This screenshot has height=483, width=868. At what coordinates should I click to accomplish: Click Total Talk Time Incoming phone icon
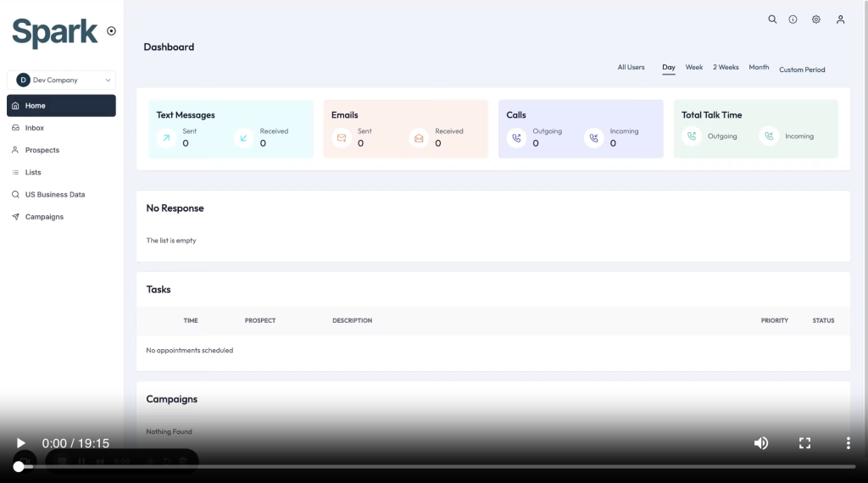[x=769, y=136]
